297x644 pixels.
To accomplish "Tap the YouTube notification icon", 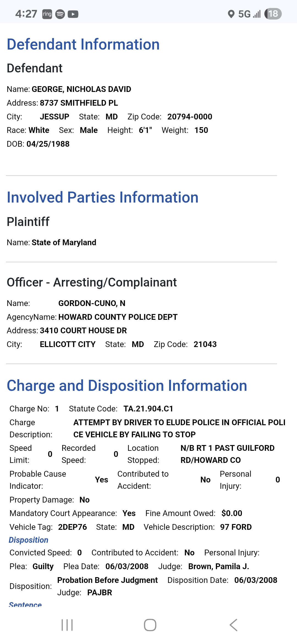I will [x=73, y=14].
